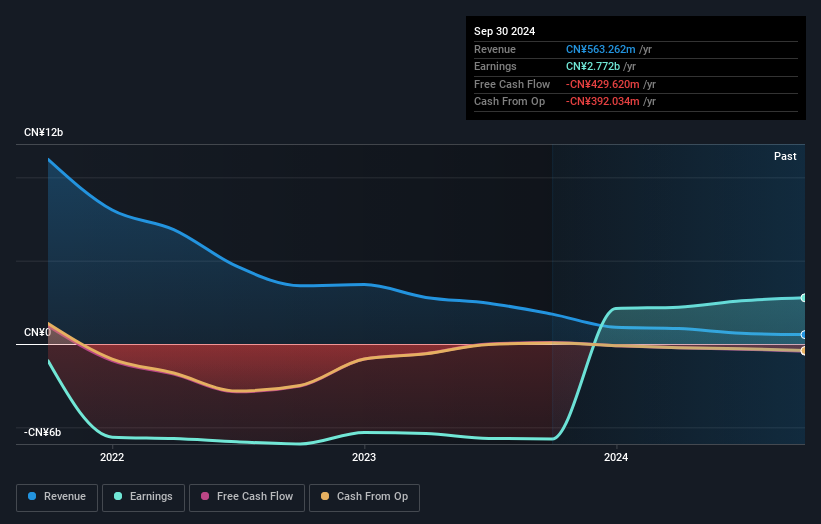Click the Cash From Op label in tooltip
The height and width of the screenshot is (524, 821).
(x=509, y=102)
